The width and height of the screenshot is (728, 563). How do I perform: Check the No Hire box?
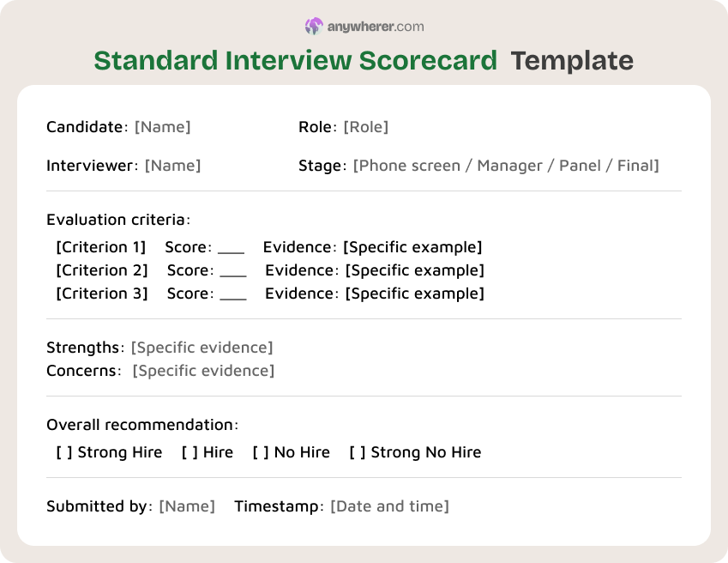[261, 452]
